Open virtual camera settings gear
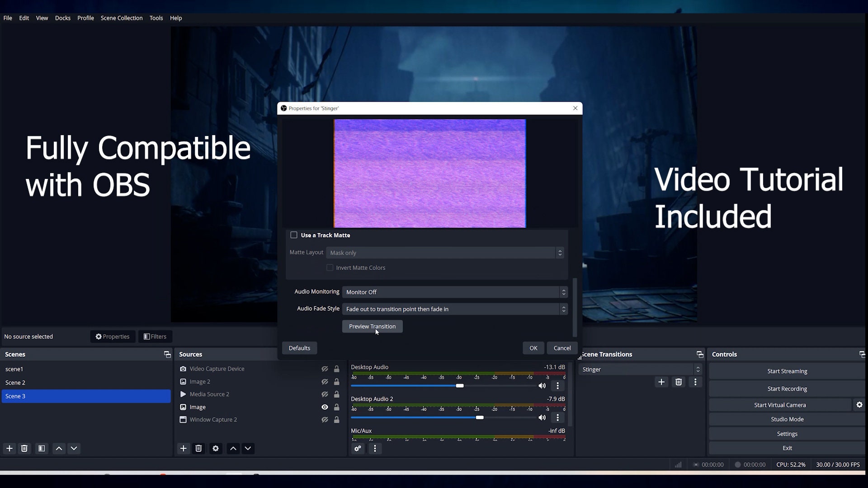This screenshot has height=488, width=868. (x=859, y=405)
